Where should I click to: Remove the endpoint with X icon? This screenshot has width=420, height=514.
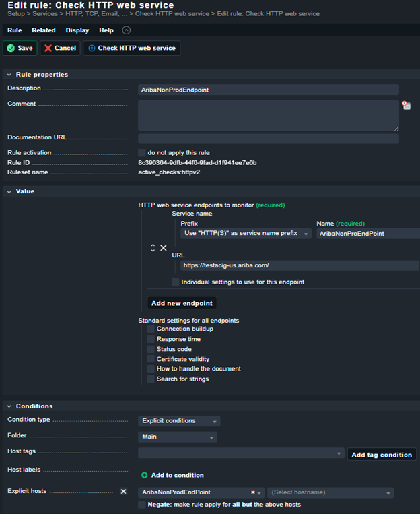pos(163,248)
